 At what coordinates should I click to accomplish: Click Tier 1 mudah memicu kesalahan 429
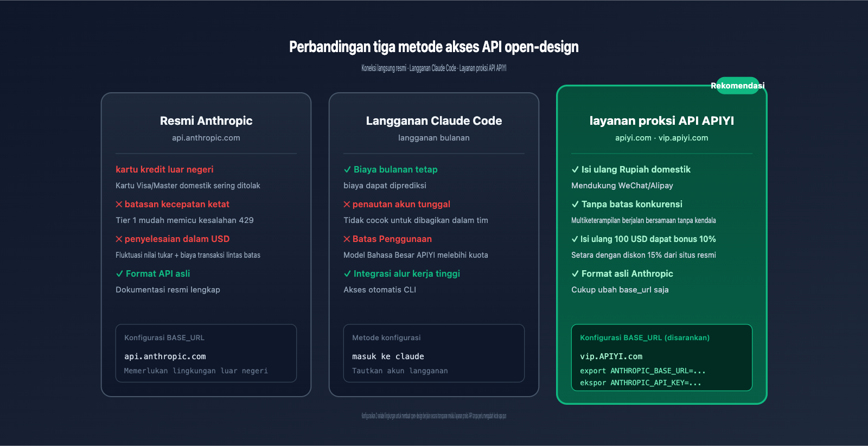(x=184, y=220)
